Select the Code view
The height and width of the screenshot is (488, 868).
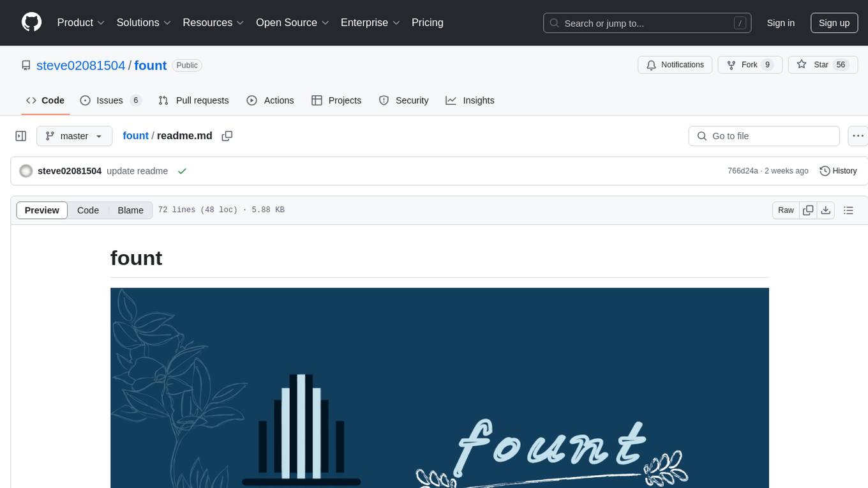coord(88,210)
